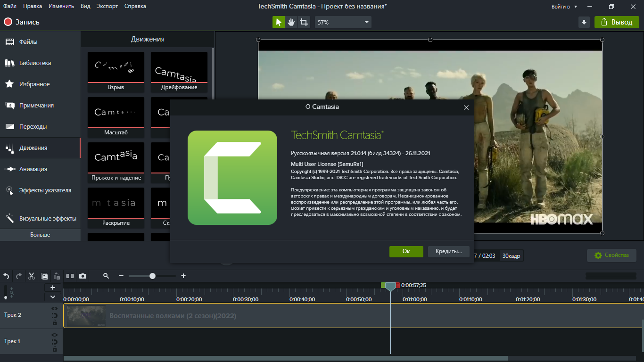Viewport: 644px width, 362px height.
Task: Click the Cut scissors icon
Action: tap(32, 276)
